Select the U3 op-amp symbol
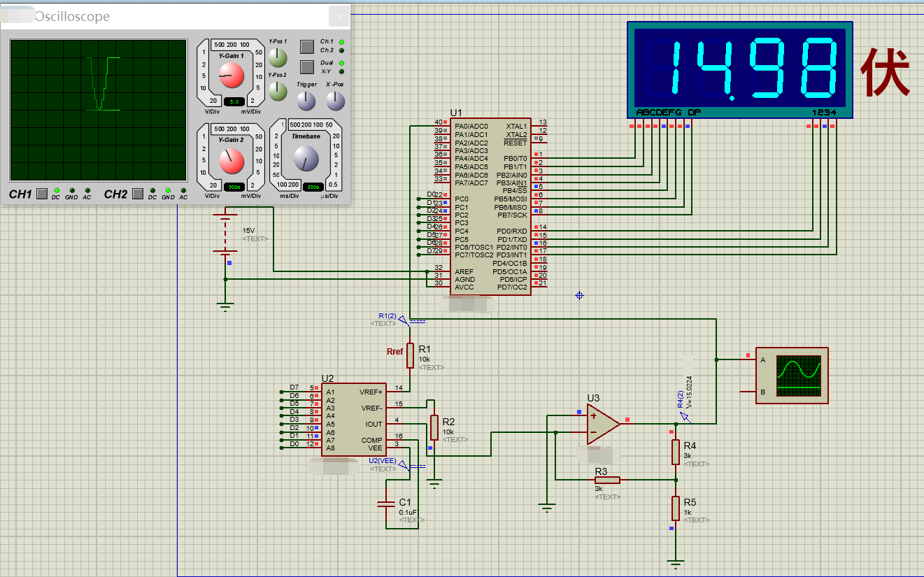Image resolution: width=924 pixels, height=577 pixels. (x=604, y=425)
